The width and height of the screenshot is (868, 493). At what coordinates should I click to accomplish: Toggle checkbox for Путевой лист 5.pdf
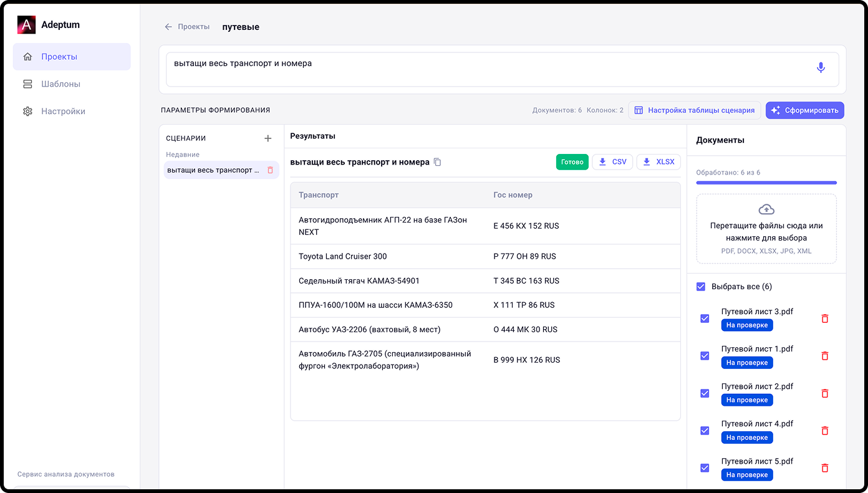(705, 468)
